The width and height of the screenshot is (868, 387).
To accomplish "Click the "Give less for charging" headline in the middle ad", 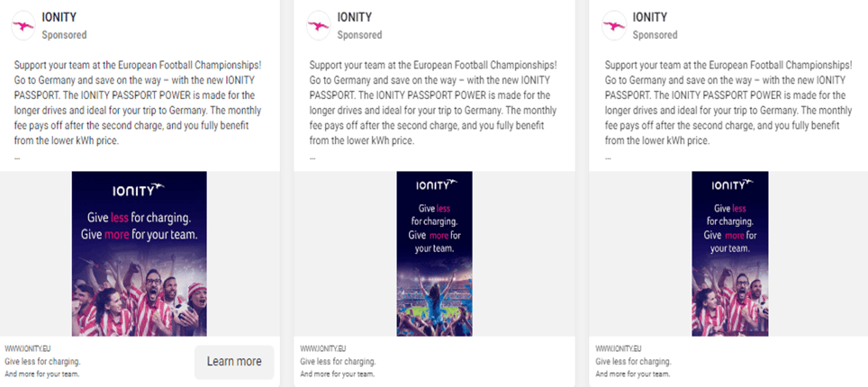I will pos(337,361).
